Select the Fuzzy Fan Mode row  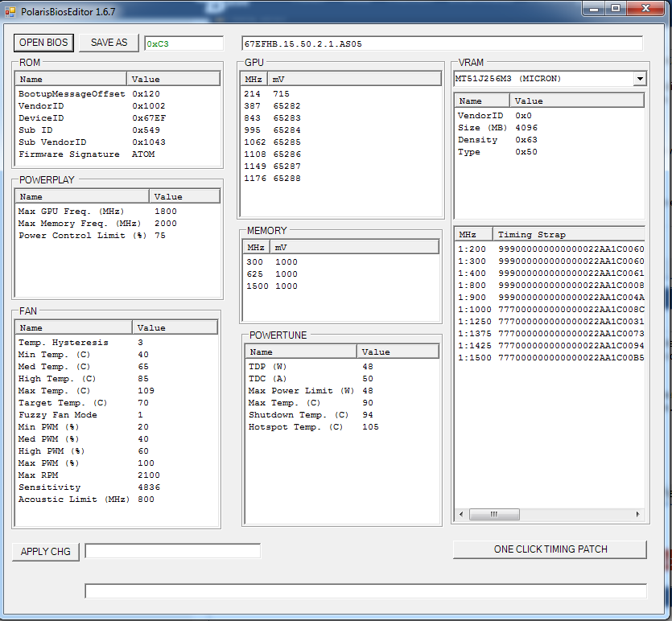point(117,415)
